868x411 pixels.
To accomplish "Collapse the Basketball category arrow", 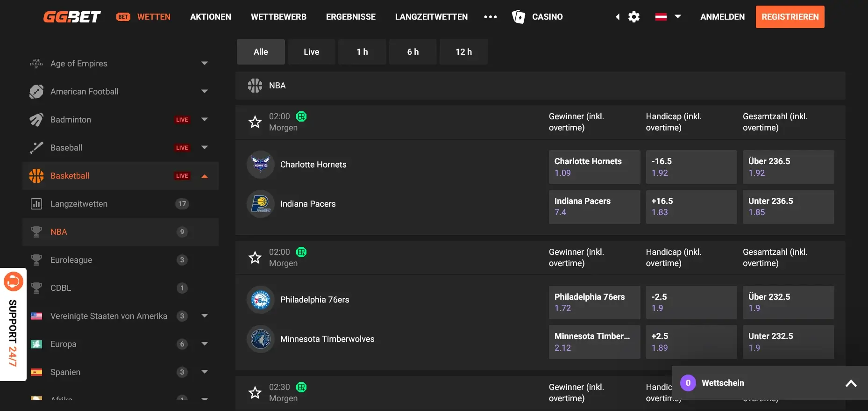I will [x=205, y=176].
